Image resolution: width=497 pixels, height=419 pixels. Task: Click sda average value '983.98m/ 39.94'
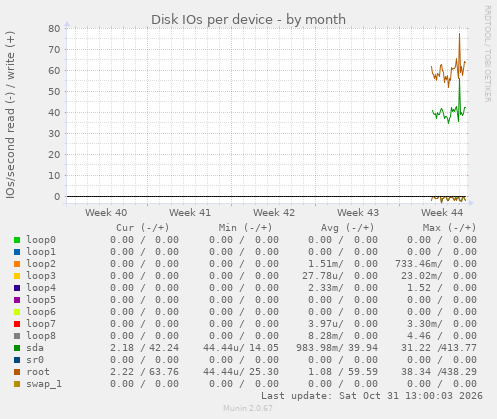pyautogui.click(x=337, y=348)
